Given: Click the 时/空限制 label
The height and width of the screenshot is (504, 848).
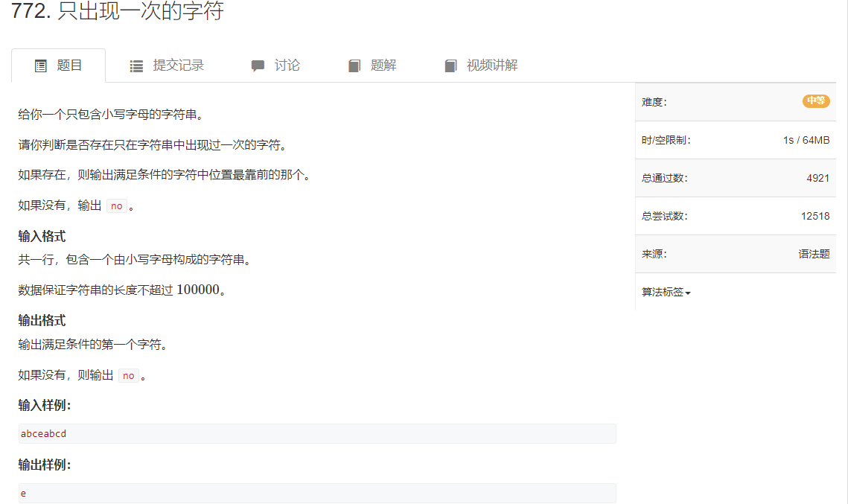Looking at the screenshot, I should pos(666,140).
